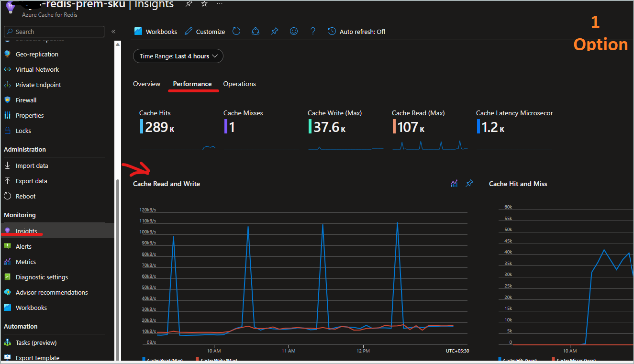Collapse the left navigation pane
This screenshot has height=364, width=634.
(x=113, y=32)
